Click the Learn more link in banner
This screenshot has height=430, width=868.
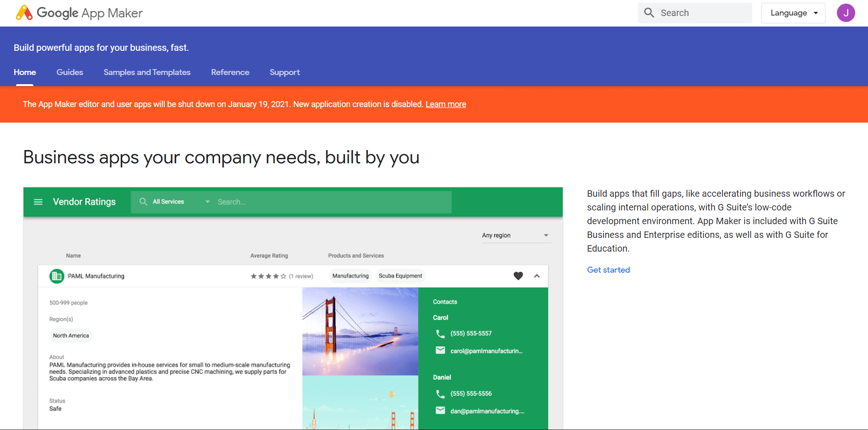pos(446,104)
